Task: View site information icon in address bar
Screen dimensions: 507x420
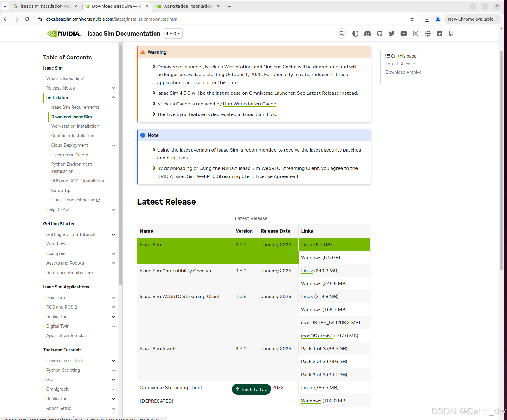Action: click(40, 19)
